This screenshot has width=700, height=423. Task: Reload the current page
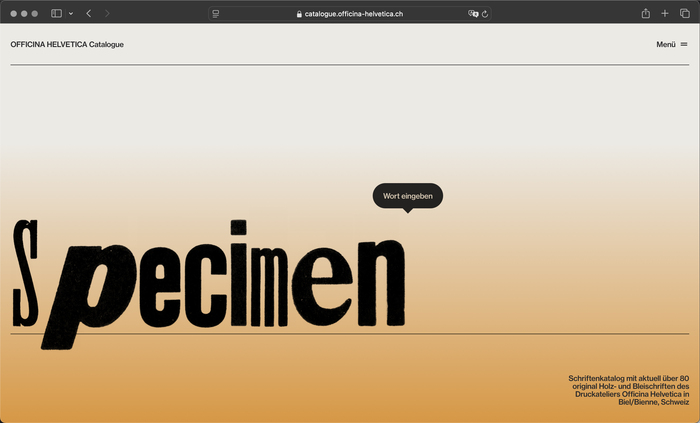pyautogui.click(x=485, y=14)
